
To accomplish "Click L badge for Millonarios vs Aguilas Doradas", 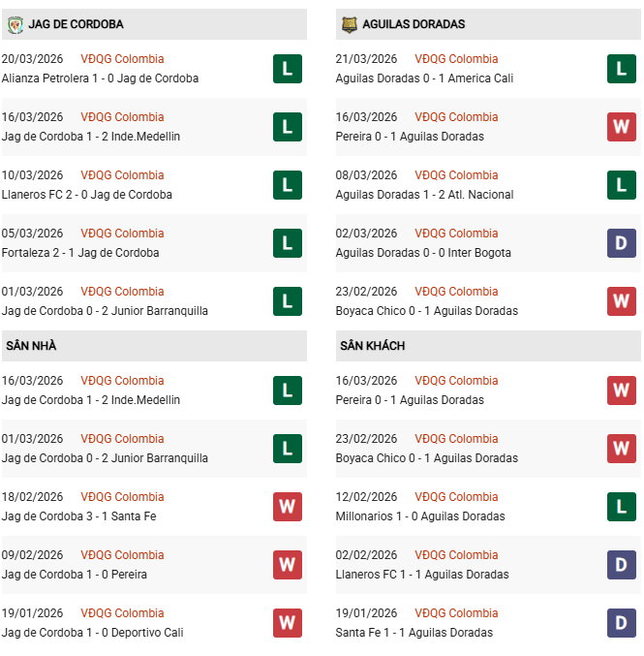I will [622, 507].
